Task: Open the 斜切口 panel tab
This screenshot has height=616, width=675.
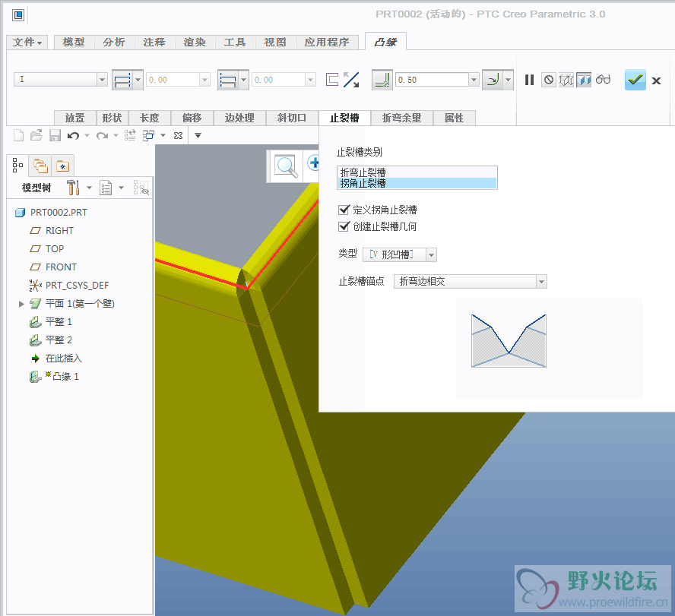Action: (291, 118)
